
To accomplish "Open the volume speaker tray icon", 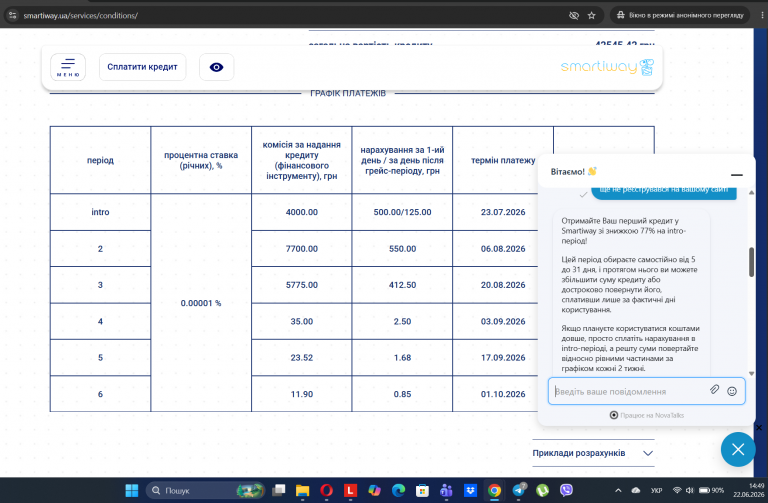I will click(x=690, y=490).
